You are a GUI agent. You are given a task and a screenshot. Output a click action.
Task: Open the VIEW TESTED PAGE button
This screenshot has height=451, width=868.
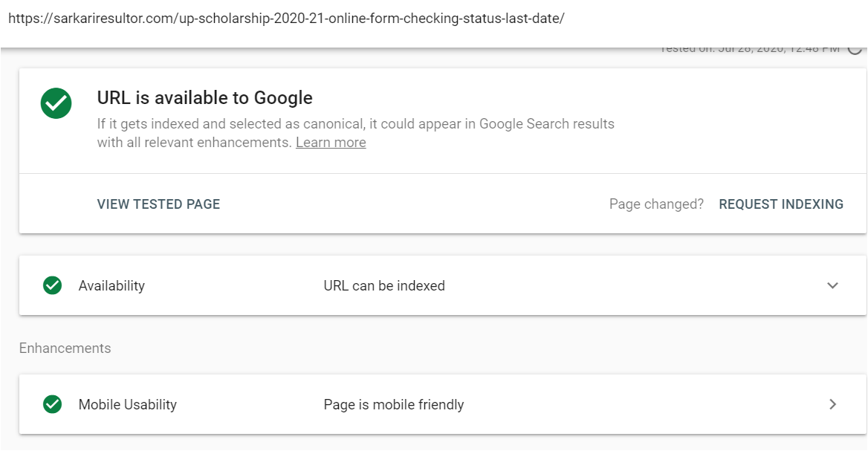pos(158,204)
